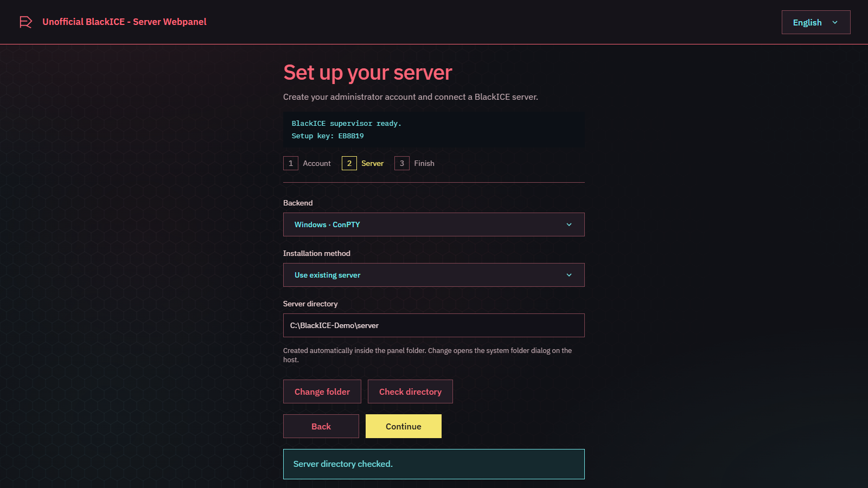Image resolution: width=868 pixels, height=488 pixels.
Task: Go Back to the previous step
Action: coord(321,426)
